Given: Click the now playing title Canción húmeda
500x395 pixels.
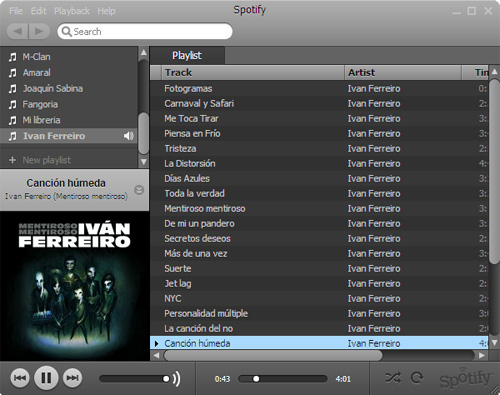Looking at the screenshot, I should 66,183.
